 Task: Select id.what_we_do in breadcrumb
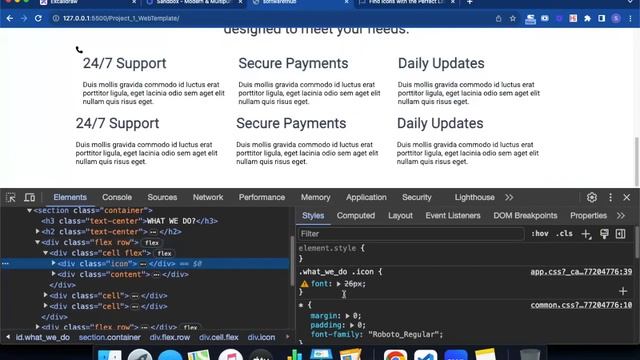coord(42,338)
